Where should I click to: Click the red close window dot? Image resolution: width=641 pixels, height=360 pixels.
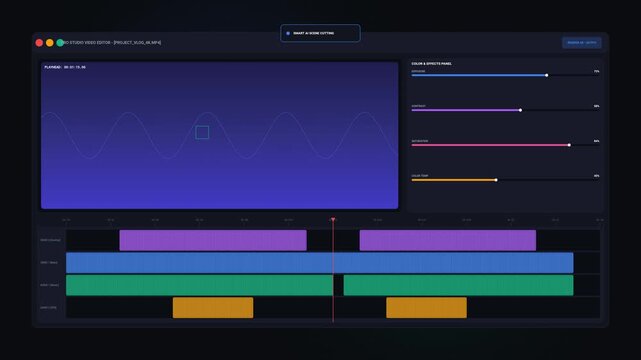(39, 42)
